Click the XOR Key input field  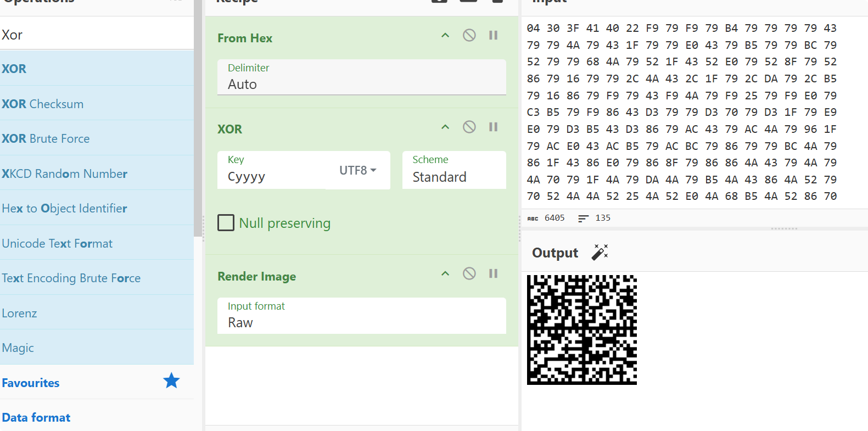click(272, 170)
